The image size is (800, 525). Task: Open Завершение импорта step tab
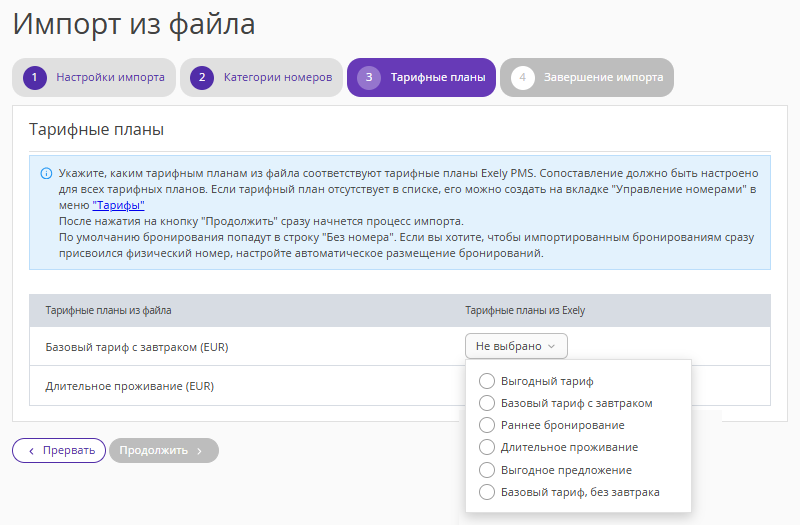coord(587,78)
